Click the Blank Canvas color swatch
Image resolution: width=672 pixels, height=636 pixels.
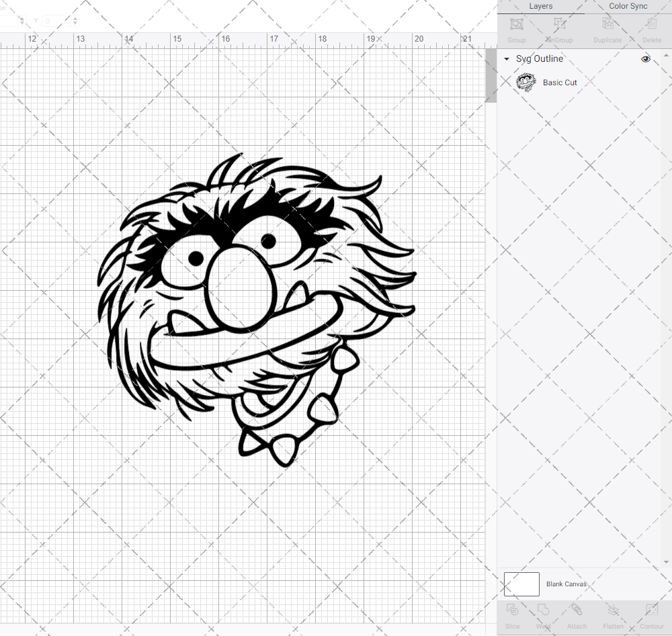pos(521,584)
